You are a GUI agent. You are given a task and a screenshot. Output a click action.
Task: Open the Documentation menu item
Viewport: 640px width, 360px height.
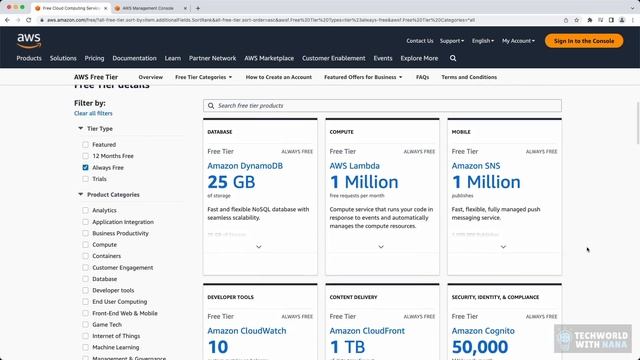click(x=134, y=58)
